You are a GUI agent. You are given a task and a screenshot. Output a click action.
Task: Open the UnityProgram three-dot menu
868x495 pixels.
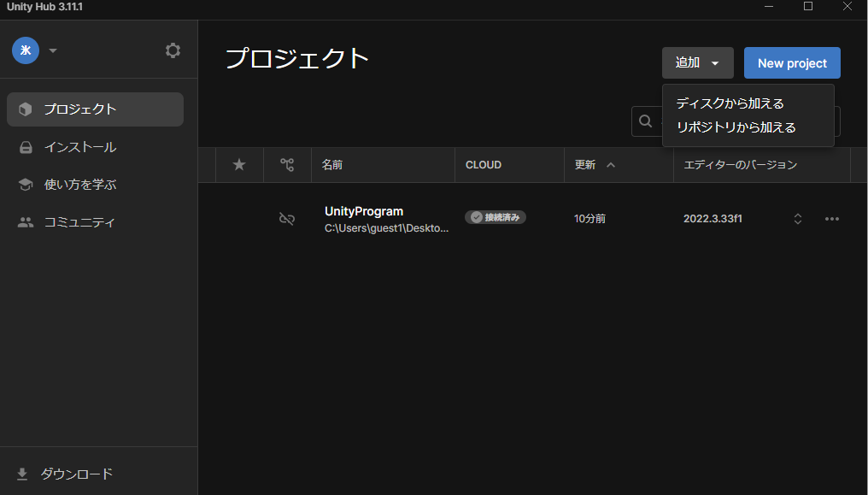click(831, 219)
